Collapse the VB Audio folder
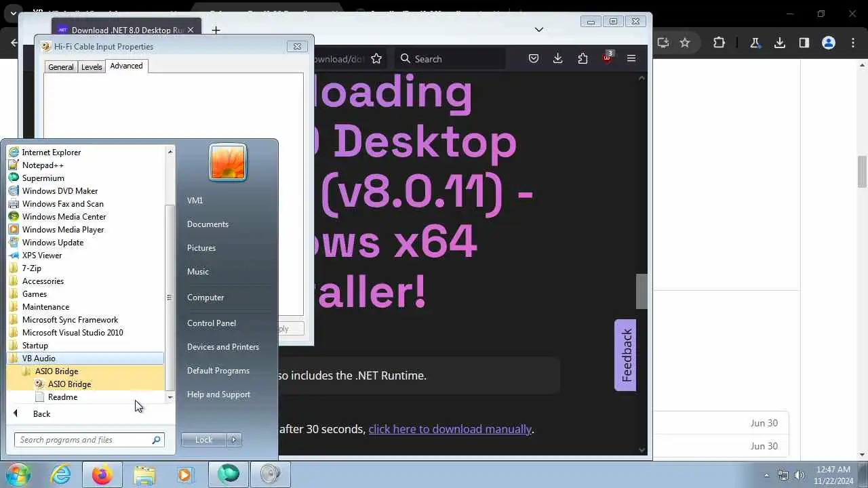The width and height of the screenshot is (868, 488). point(39,359)
